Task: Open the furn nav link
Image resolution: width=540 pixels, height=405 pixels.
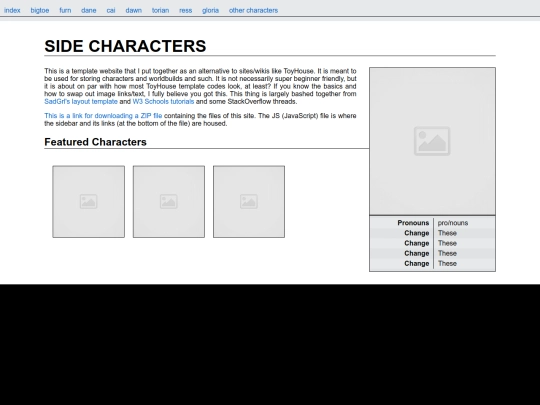Action: 65,10
